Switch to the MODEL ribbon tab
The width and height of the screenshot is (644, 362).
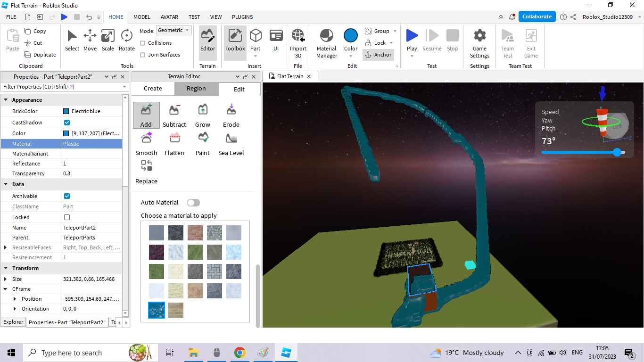[x=142, y=17]
